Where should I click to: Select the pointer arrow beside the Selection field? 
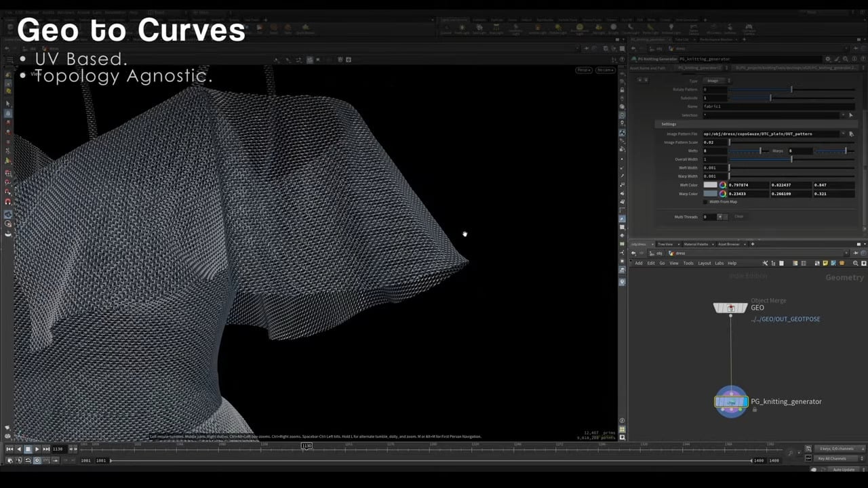click(850, 115)
